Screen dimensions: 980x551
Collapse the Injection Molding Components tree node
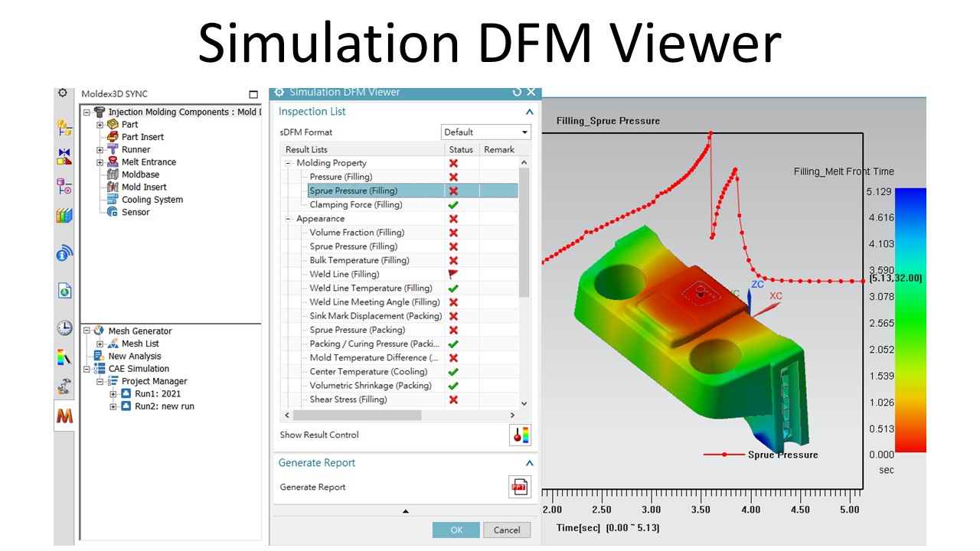point(87,112)
